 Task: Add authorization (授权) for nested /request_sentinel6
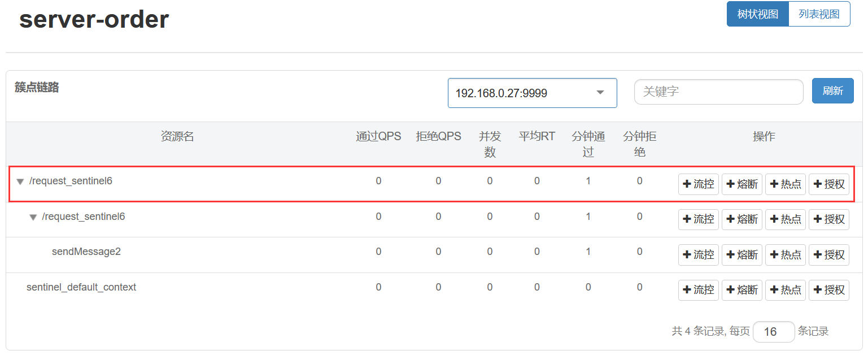point(828,219)
